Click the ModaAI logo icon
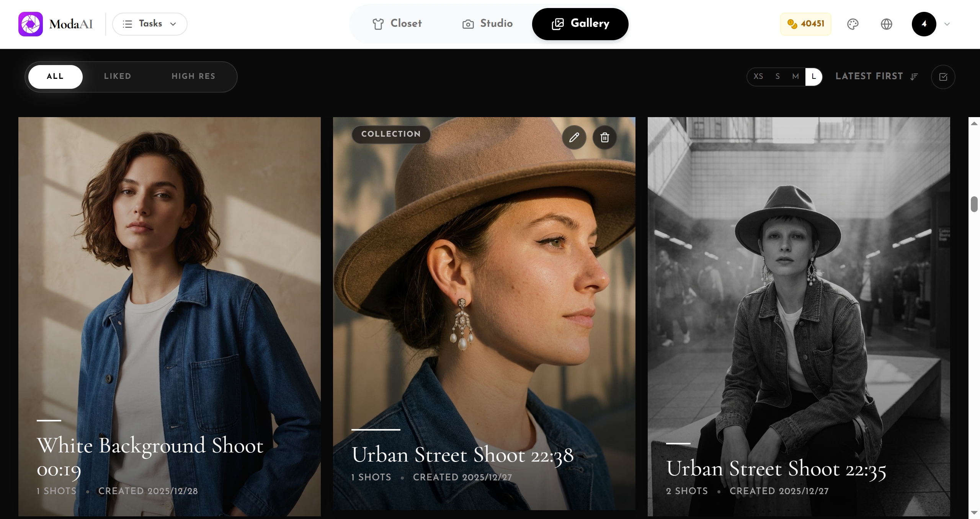The width and height of the screenshot is (980, 519). click(31, 24)
